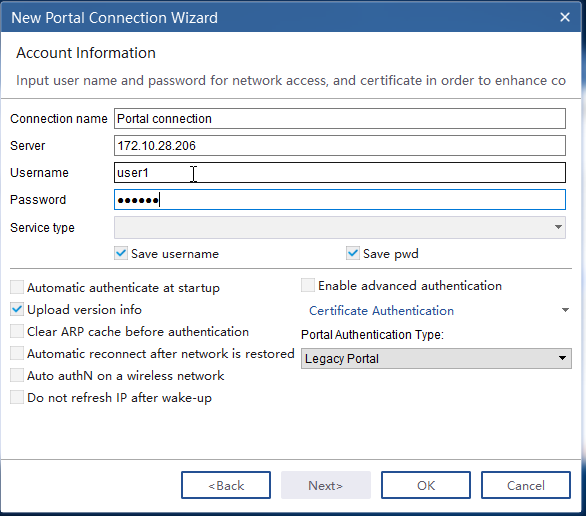Image resolution: width=586 pixels, height=516 pixels.
Task: Toggle Upload version info checkbox
Action: 17,309
